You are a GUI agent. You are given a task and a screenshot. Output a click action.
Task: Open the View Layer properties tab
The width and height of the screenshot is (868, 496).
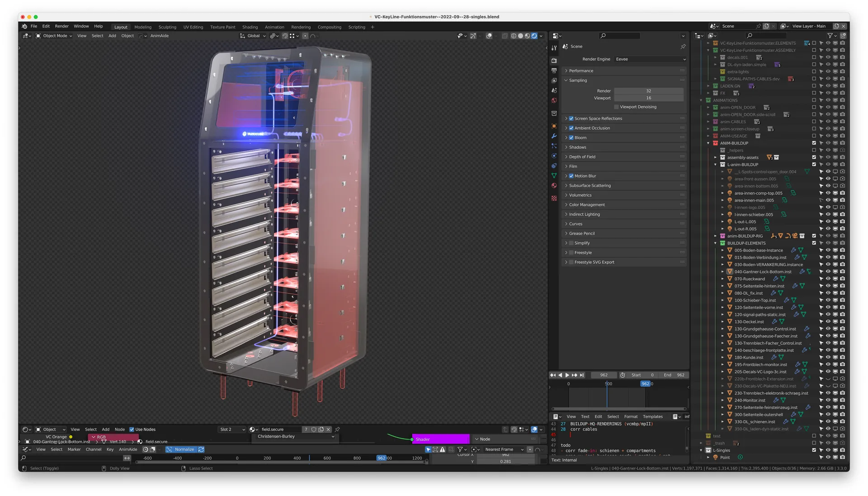tap(554, 80)
